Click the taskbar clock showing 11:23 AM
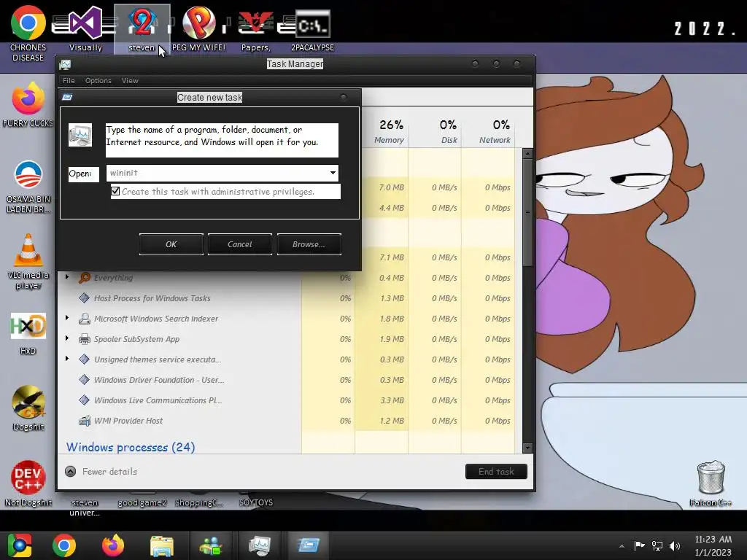The height and width of the screenshot is (560, 747). point(713,545)
